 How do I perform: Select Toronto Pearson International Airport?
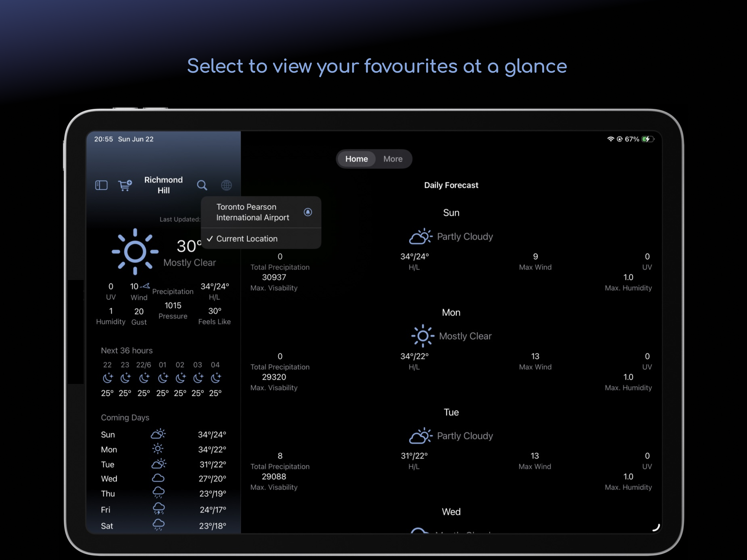click(253, 212)
